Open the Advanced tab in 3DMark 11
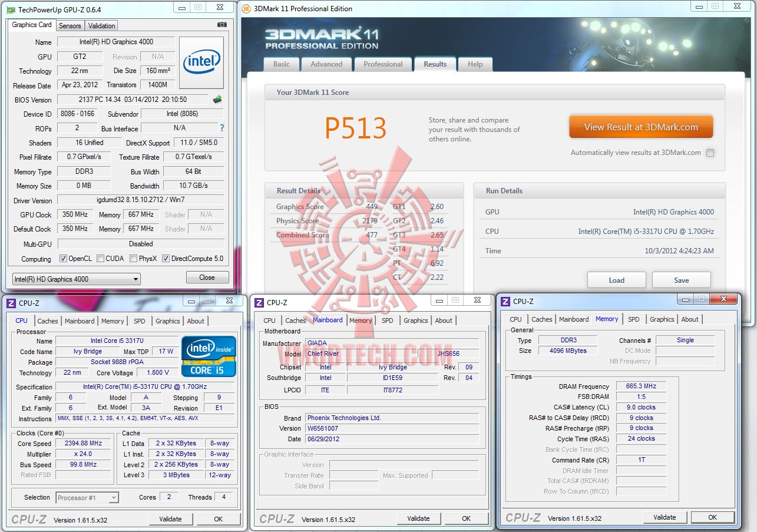Screen dimensions: 757x532 (x=326, y=64)
